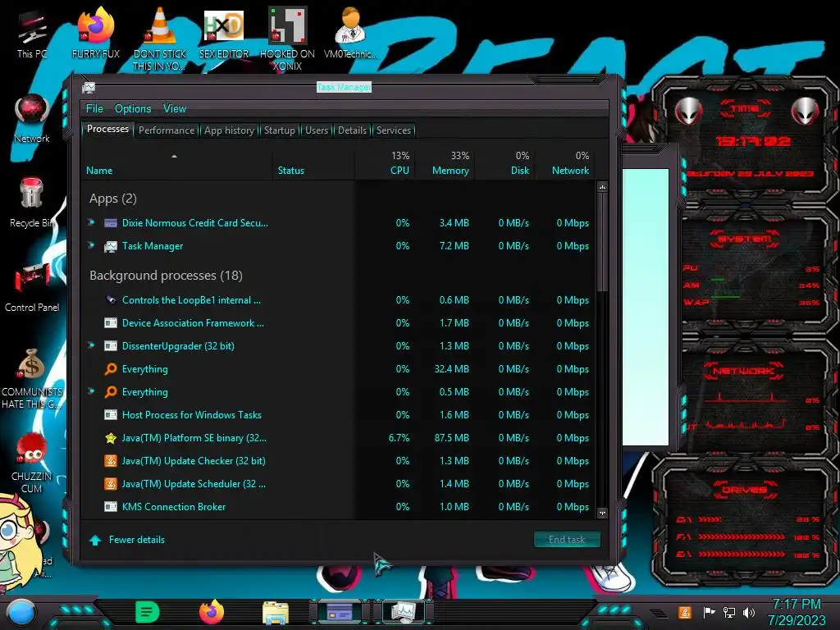This screenshot has width=840, height=630.
Task: Open the CHUZZIN red fuzzball desktop shortcut
Action: point(32,463)
